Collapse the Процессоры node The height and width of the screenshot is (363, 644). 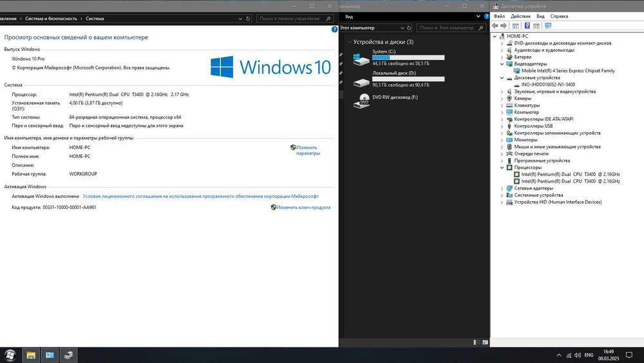502,168
